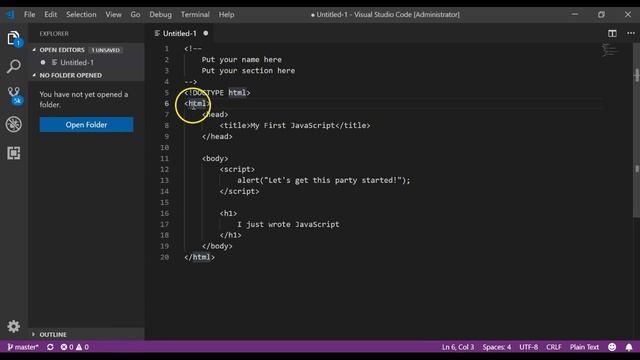This screenshot has width=640, height=360.
Task: Split the editor to the right
Action: 612,33
